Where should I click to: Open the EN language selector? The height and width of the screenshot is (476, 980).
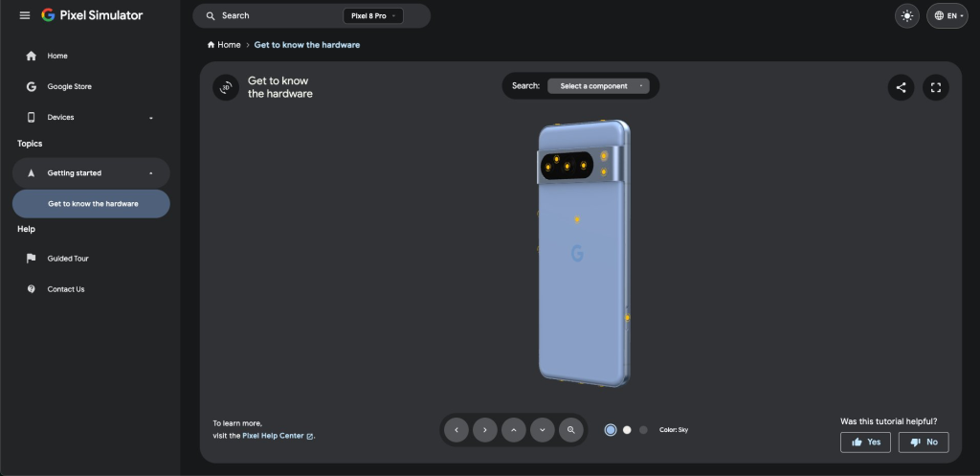click(947, 15)
